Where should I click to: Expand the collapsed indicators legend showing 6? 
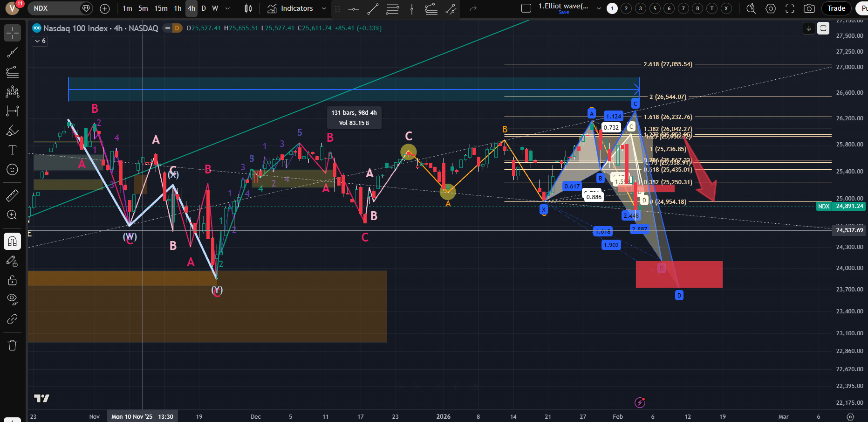pos(40,41)
